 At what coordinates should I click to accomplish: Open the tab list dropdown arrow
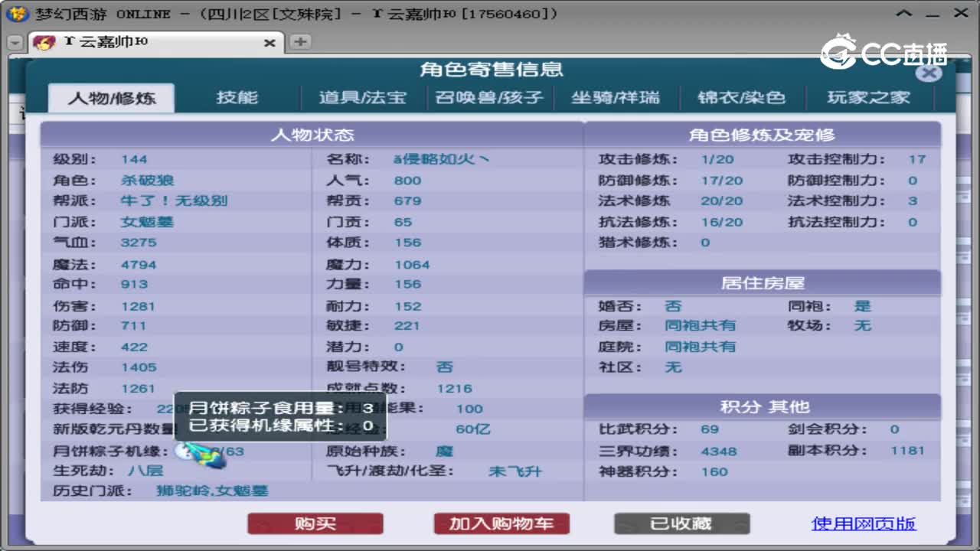tap(15, 44)
